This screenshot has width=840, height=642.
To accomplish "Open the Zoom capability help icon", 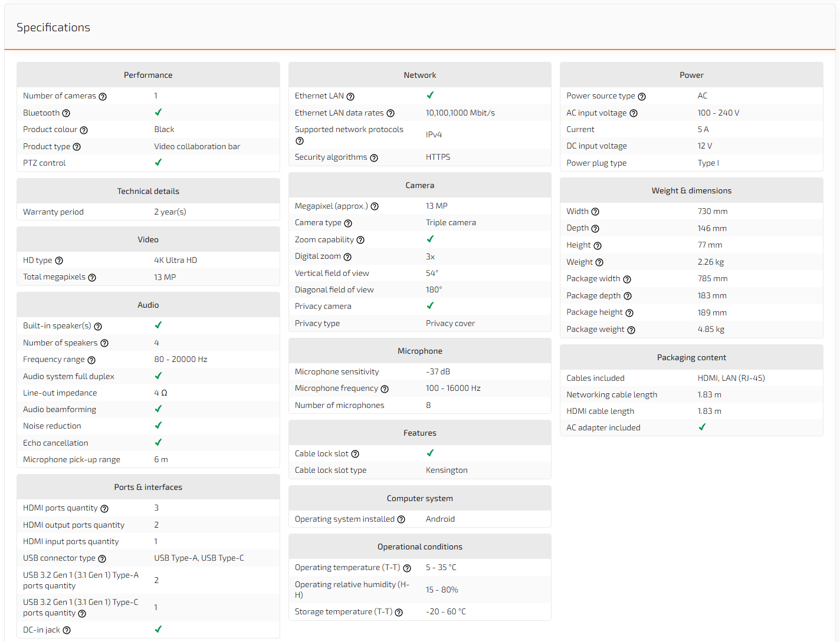I will [360, 240].
